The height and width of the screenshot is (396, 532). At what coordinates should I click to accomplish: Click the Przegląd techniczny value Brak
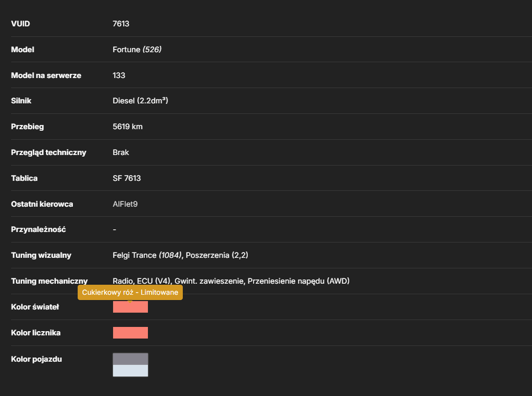121,152
